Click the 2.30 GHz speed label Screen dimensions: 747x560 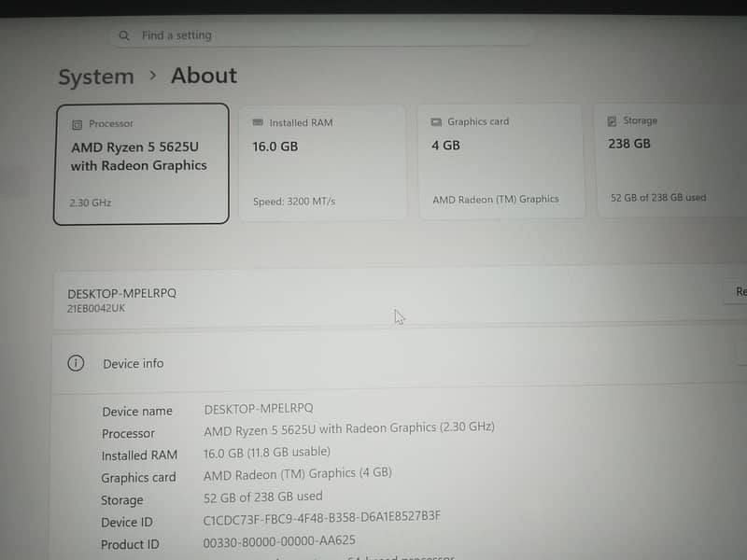(x=91, y=203)
